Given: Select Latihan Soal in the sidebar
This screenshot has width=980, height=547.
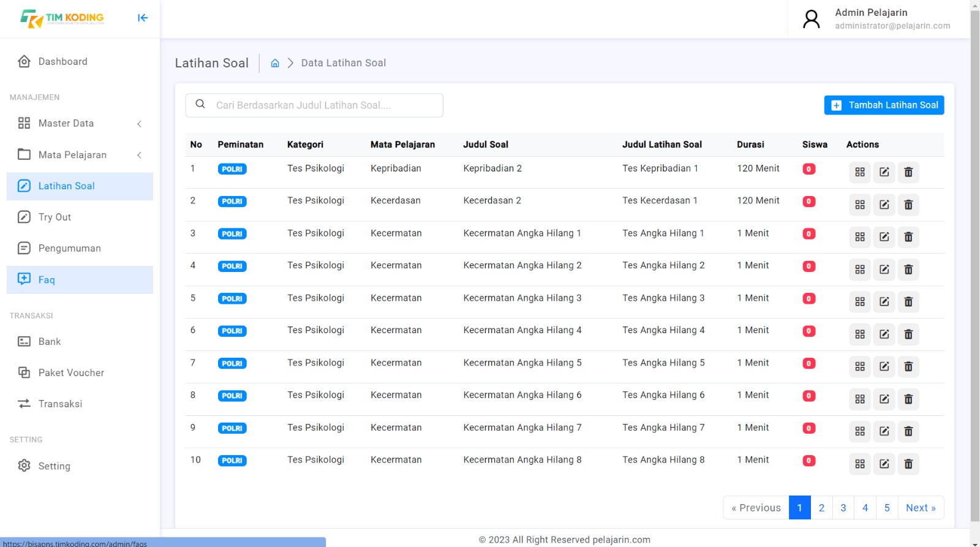Looking at the screenshot, I should [80, 186].
